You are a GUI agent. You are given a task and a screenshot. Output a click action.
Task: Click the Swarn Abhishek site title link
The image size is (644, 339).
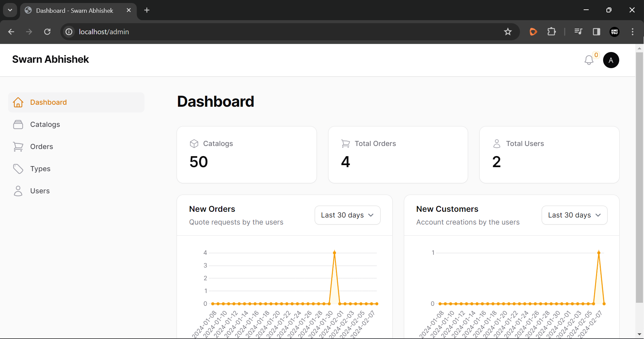click(51, 59)
